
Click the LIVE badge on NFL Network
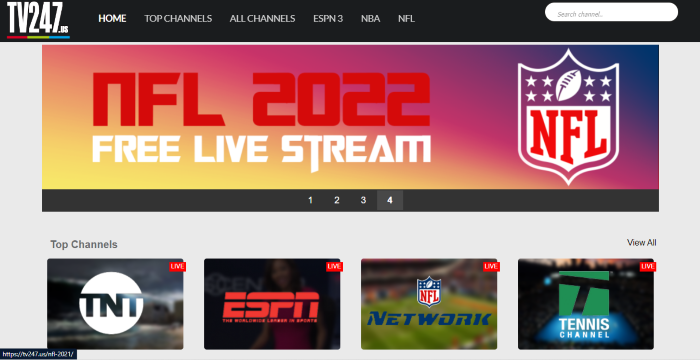pos(491,266)
